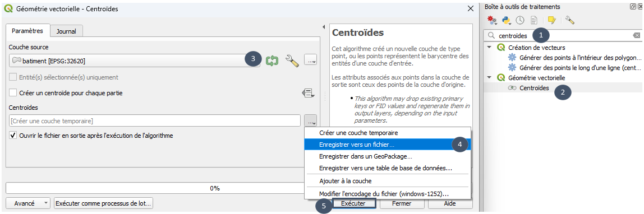Click the green iterate-over-layer icon

tap(272, 61)
